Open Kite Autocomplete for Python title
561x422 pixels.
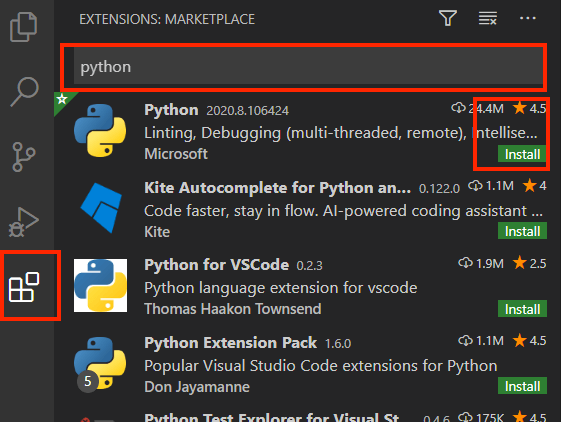tap(277, 188)
